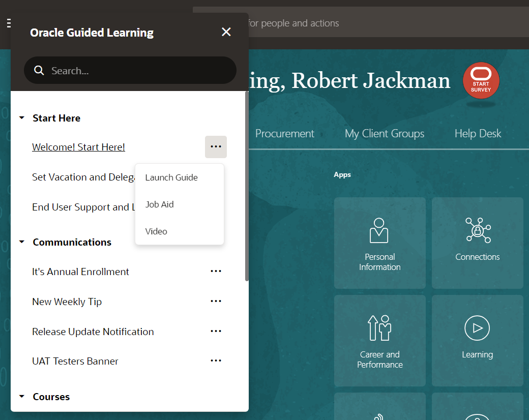Click the Start Survey icon
This screenshot has width=529, height=420.
[x=481, y=80]
